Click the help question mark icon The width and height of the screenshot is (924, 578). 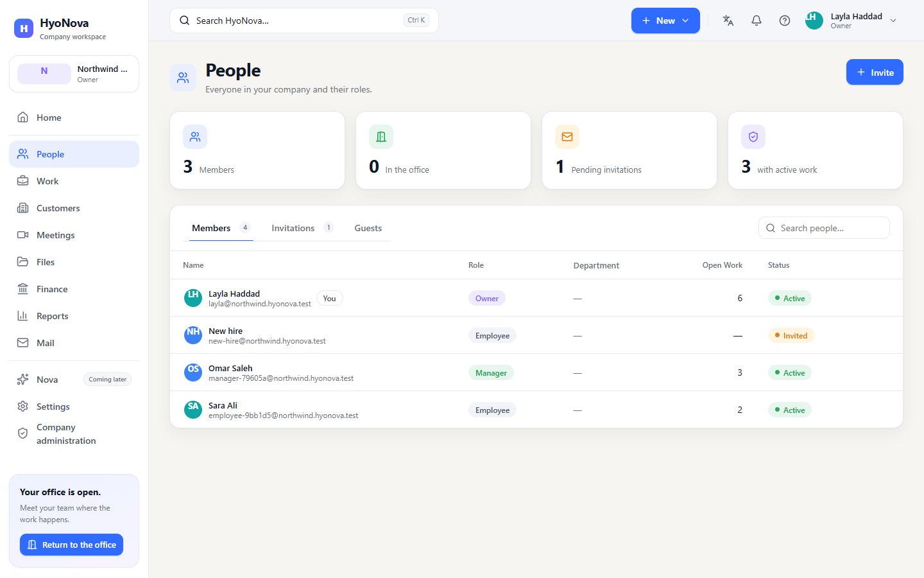[x=784, y=21]
